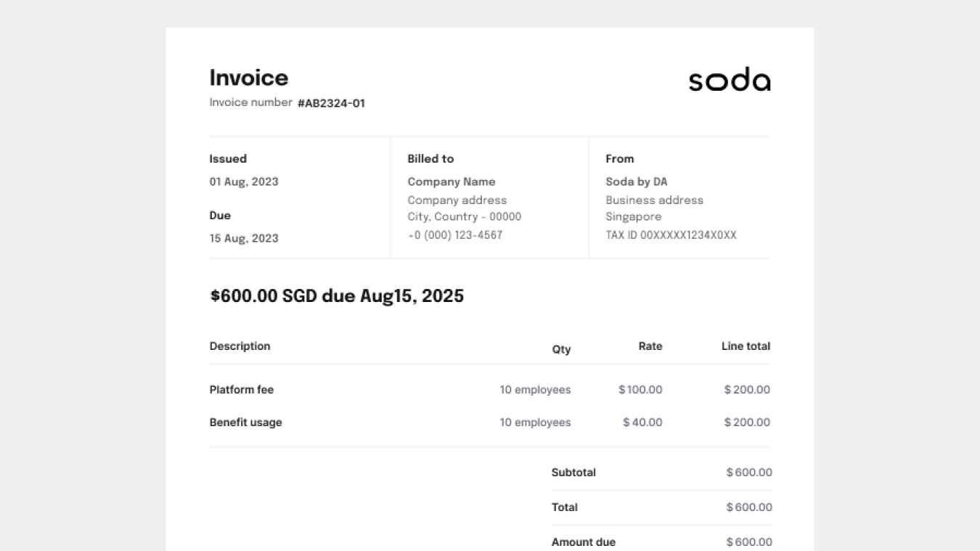The height and width of the screenshot is (551, 980).
Task: Click the City, Country - 00000 address line
Action: coord(465,216)
